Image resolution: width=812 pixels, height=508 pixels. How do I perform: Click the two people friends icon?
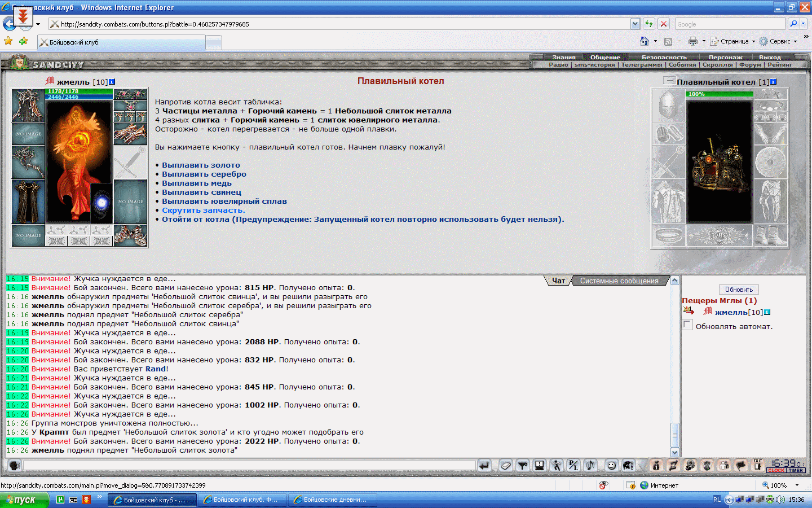[724, 466]
